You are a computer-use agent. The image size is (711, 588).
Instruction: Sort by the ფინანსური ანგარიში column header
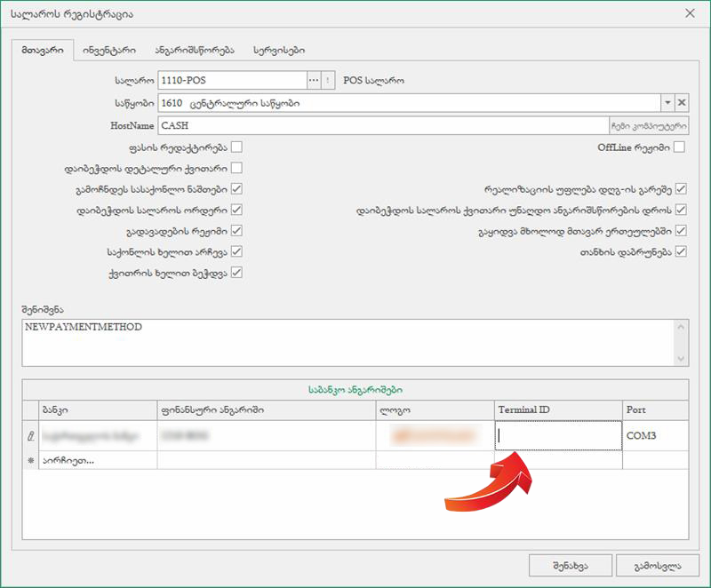pos(267,410)
